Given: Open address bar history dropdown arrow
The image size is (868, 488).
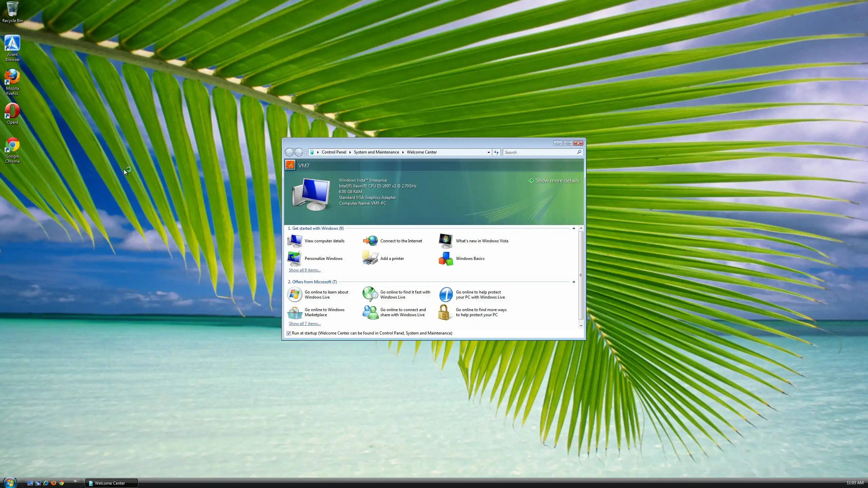Looking at the screenshot, I should [489, 152].
